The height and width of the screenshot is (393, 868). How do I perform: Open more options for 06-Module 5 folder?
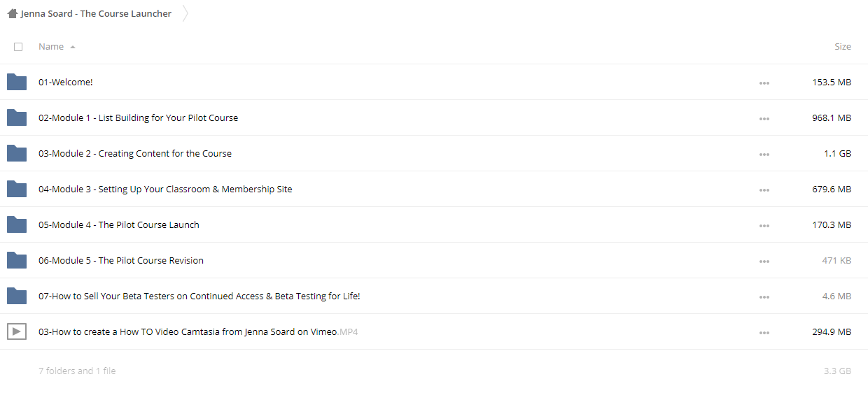[x=764, y=261]
